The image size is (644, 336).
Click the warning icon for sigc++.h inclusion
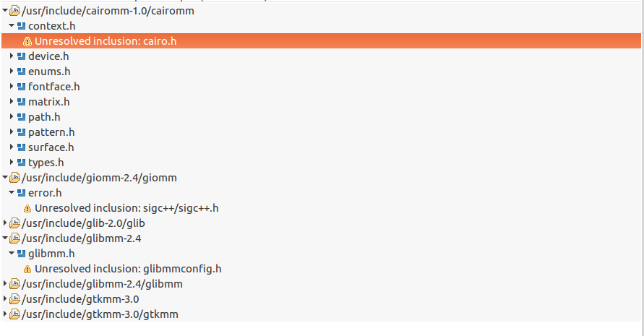[27, 208]
